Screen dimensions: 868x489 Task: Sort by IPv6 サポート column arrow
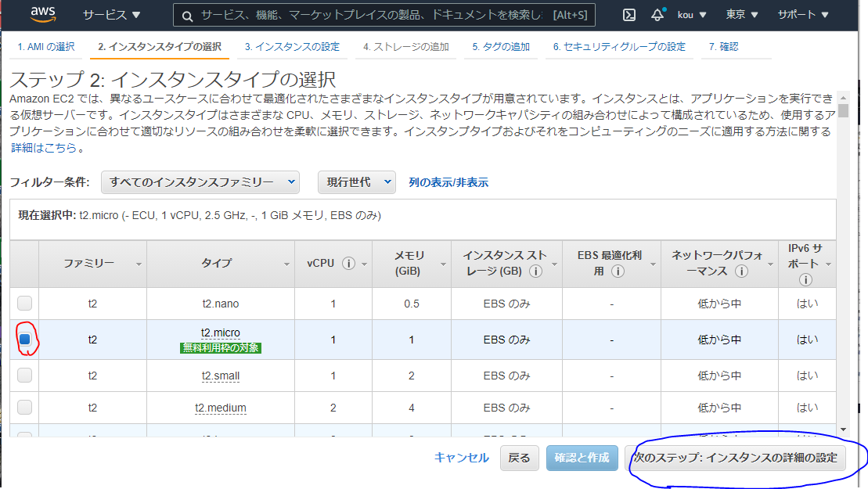click(828, 264)
